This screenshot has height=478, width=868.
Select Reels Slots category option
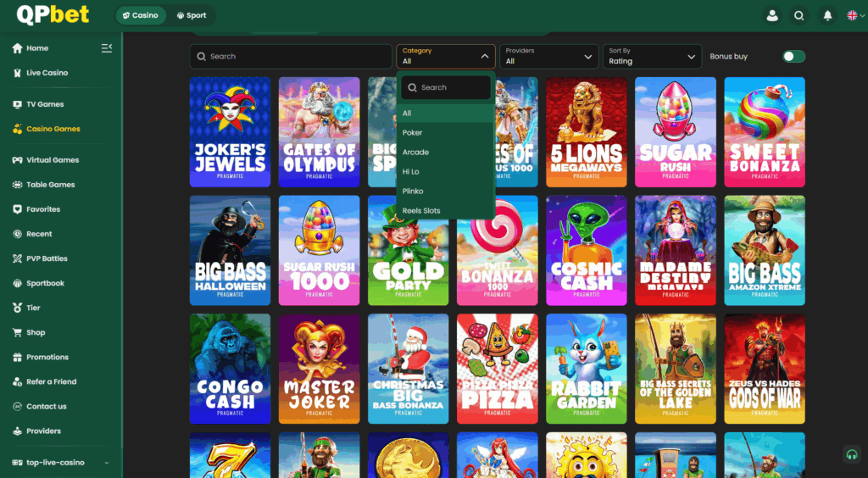(x=446, y=210)
